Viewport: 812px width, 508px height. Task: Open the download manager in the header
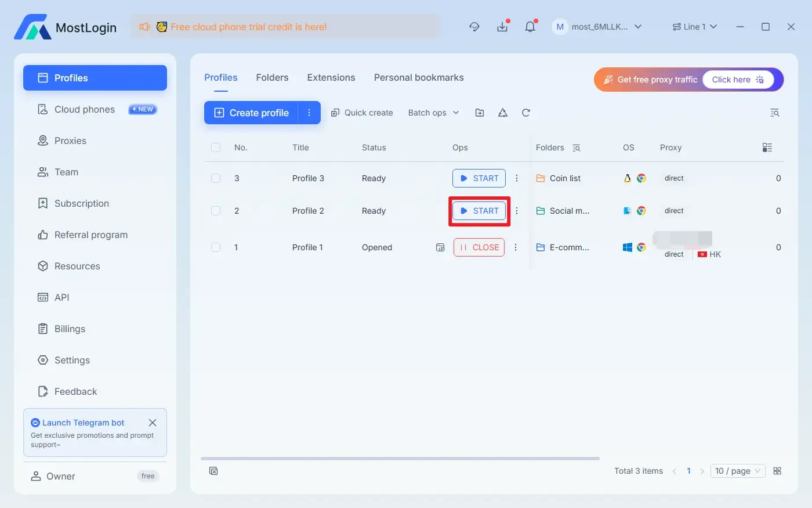coord(502,26)
